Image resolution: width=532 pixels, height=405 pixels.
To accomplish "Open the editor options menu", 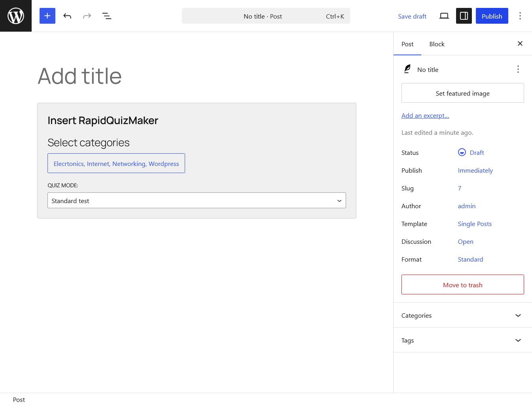I will point(520,16).
